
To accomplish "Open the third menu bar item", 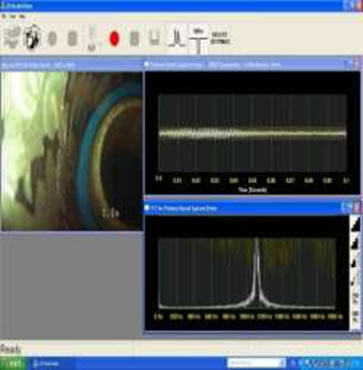I will pos(22,16).
